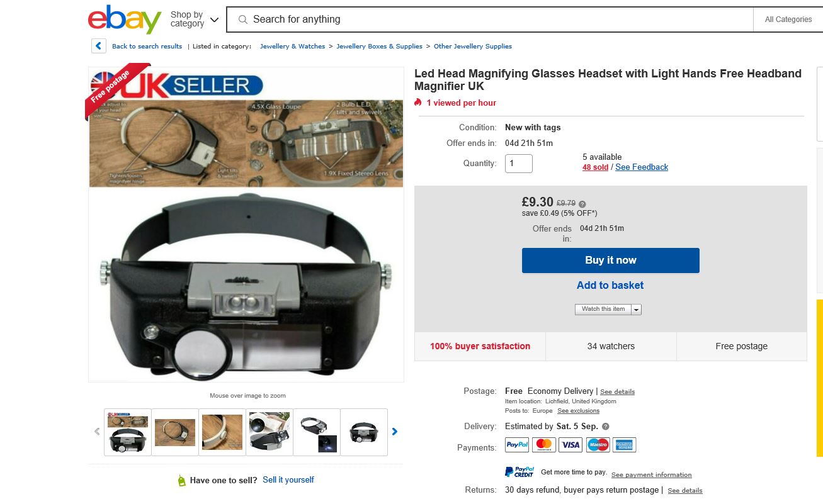Click the 48 sold link
The width and height of the screenshot is (823, 504).
[x=595, y=167]
